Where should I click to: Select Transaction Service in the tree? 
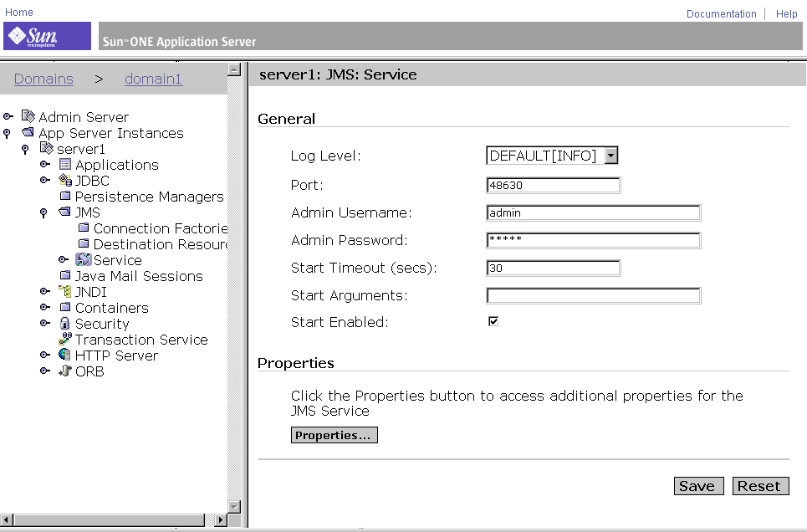click(x=141, y=340)
